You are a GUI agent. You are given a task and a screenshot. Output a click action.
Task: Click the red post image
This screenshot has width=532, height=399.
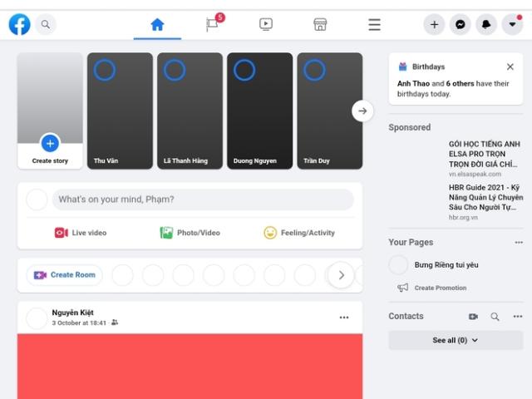(x=190, y=367)
